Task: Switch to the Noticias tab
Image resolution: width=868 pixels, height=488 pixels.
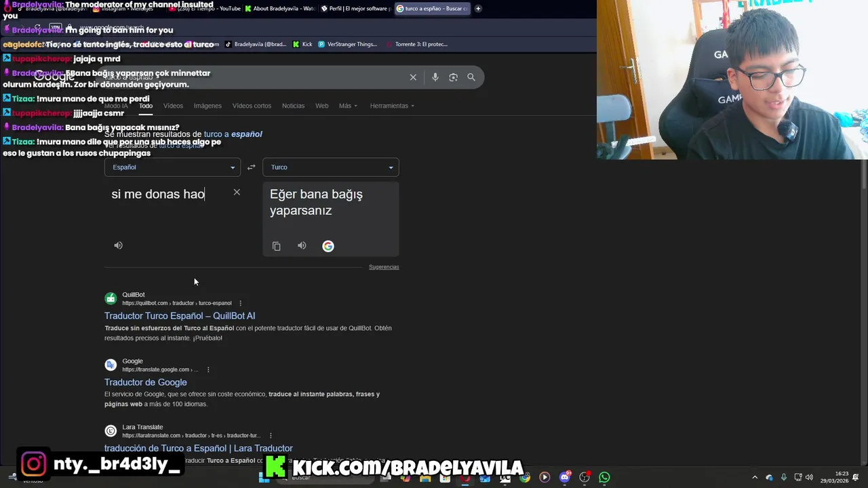Action: tap(294, 106)
